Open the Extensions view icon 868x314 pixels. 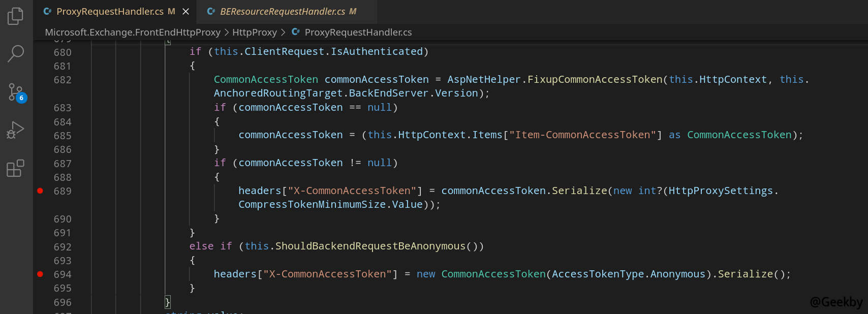[x=16, y=168]
